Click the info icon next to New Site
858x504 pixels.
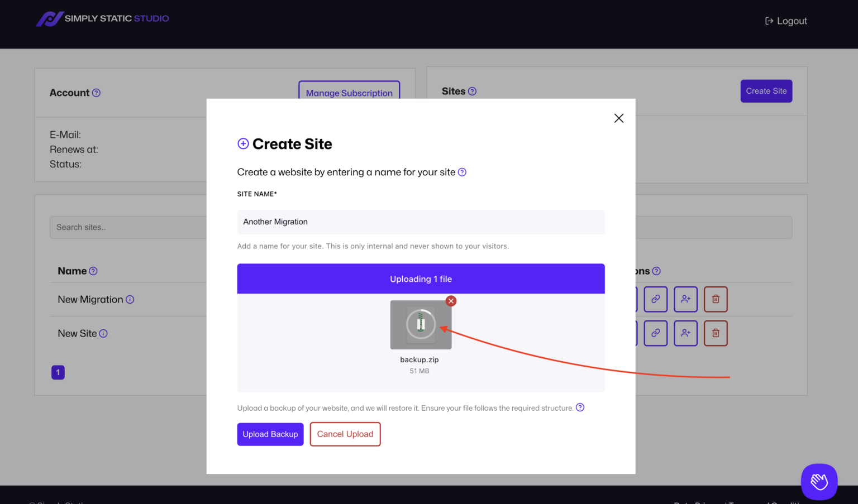coord(103,334)
